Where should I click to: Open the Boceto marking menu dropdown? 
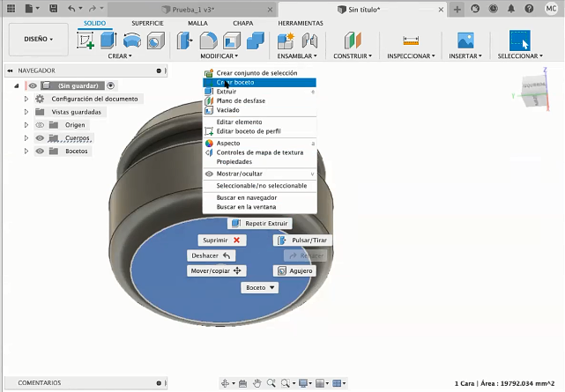259,287
